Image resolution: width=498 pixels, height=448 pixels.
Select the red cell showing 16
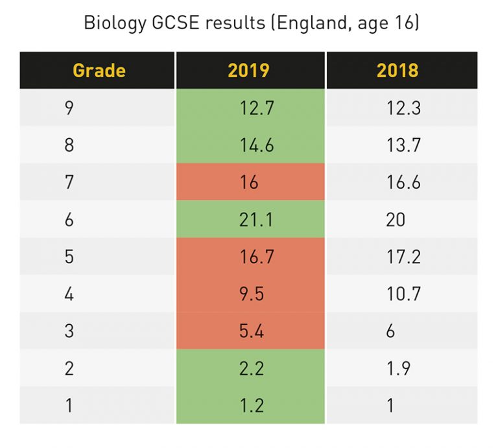pos(250,182)
